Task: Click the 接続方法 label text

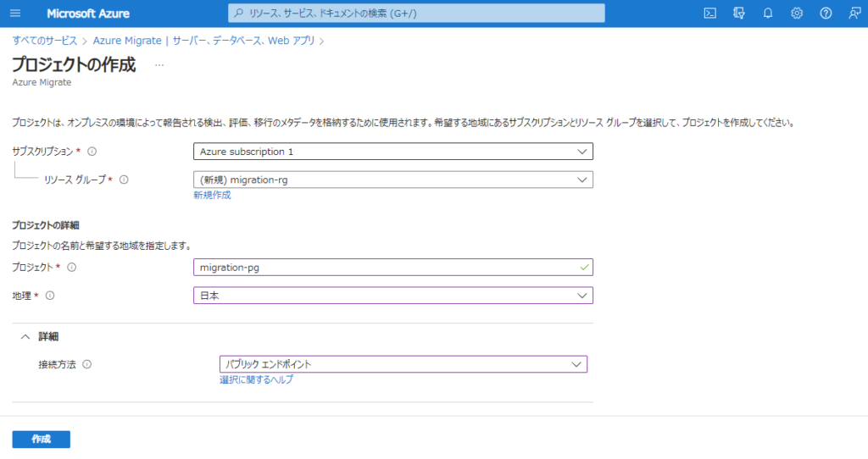Action: pos(57,364)
